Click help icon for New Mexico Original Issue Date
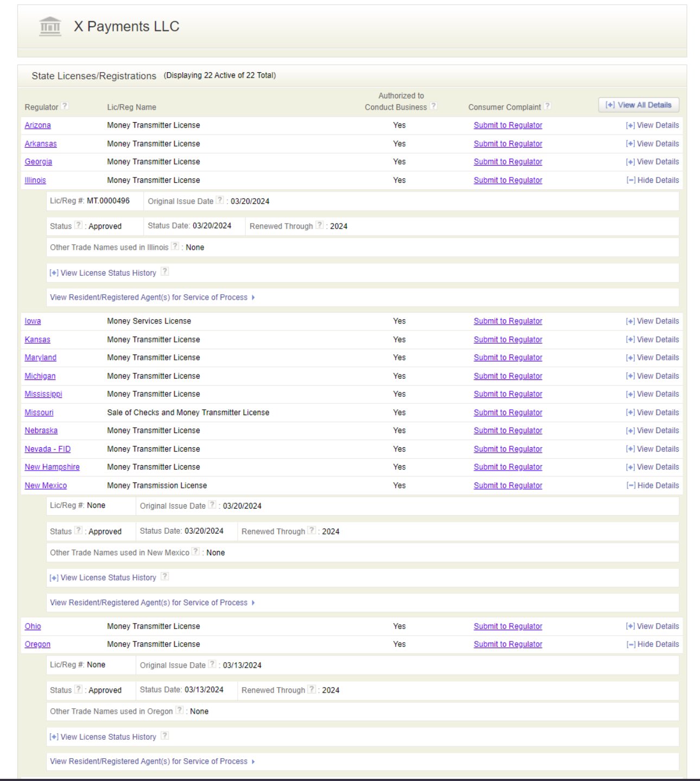 pyautogui.click(x=212, y=505)
